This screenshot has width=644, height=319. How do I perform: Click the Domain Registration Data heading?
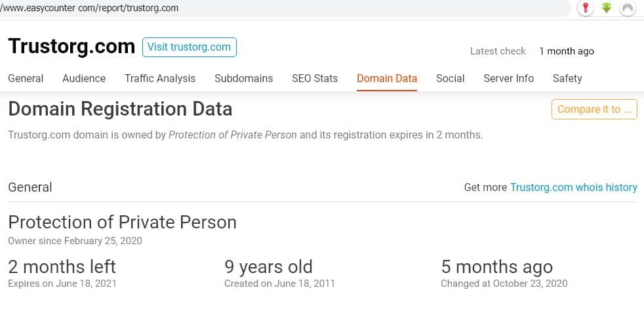120,109
